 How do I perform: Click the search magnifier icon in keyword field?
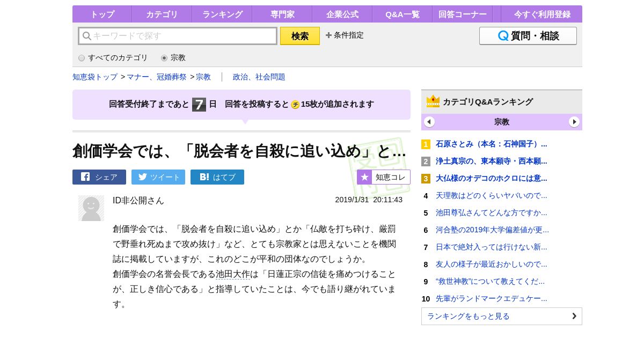86,36
